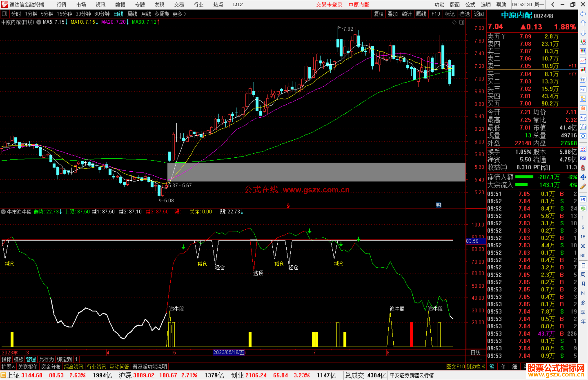Viewport: 588px width, 380px height.
Task: Select the candlestick chart sidebar icon
Action: tap(583, 70)
